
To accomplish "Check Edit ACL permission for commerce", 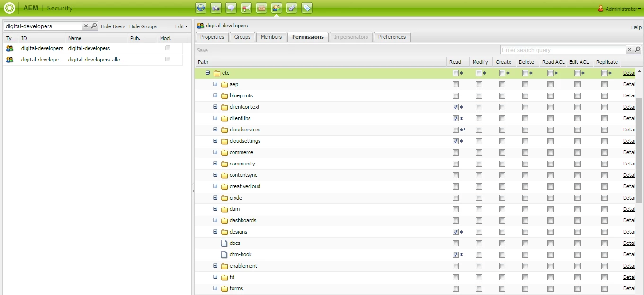I will (x=577, y=153).
